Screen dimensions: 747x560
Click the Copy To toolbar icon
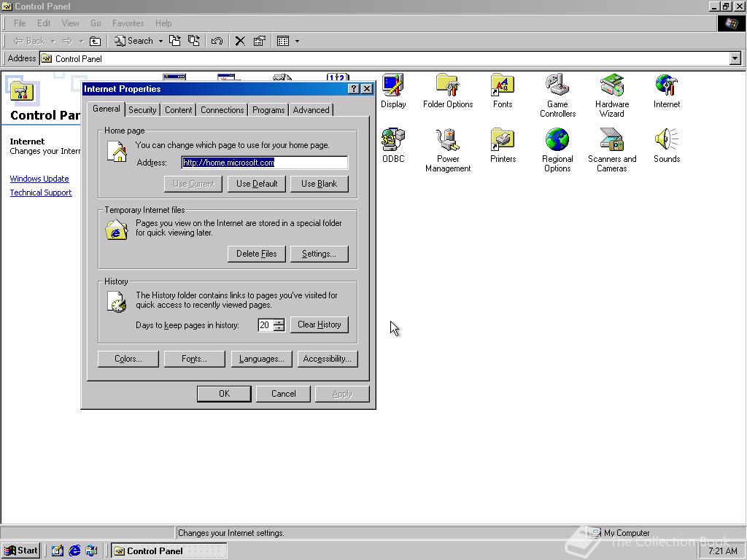[194, 41]
